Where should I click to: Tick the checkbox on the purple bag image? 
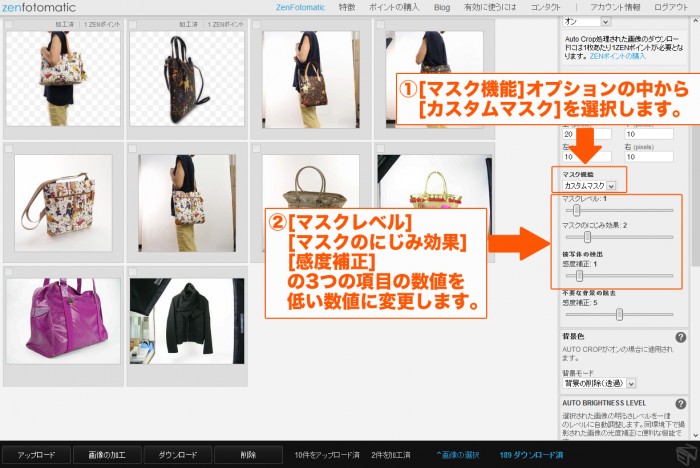coord(9,272)
